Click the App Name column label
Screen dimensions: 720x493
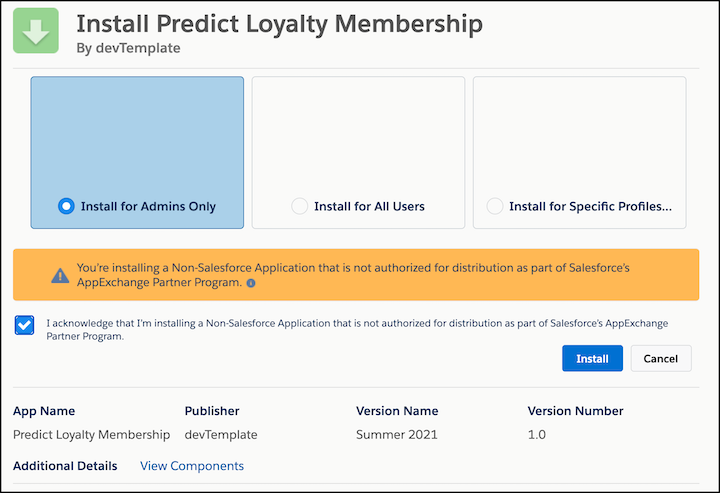point(44,411)
